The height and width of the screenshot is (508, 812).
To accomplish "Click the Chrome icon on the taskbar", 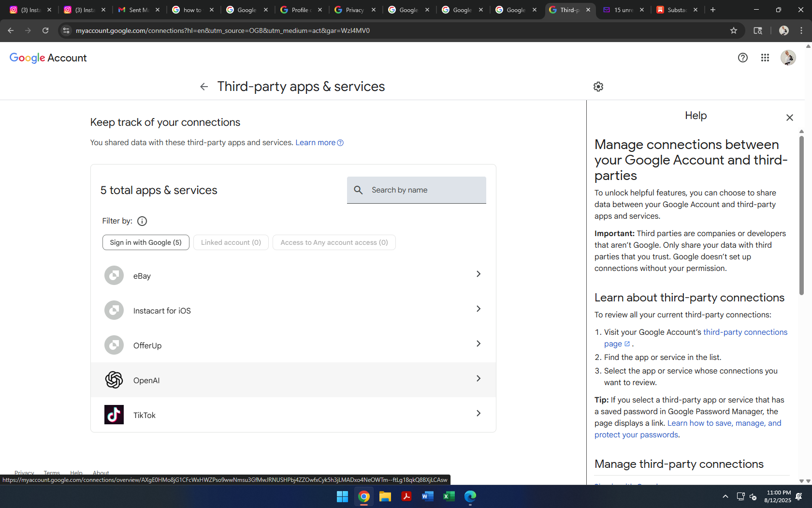I will (x=364, y=496).
